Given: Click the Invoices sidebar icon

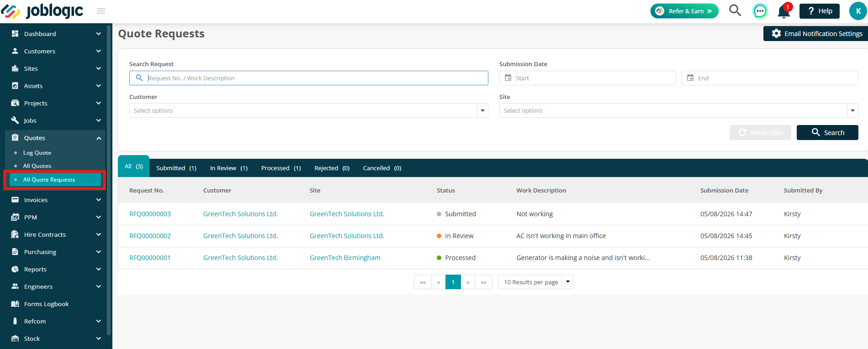Looking at the screenshot, I should click(15, 200).
